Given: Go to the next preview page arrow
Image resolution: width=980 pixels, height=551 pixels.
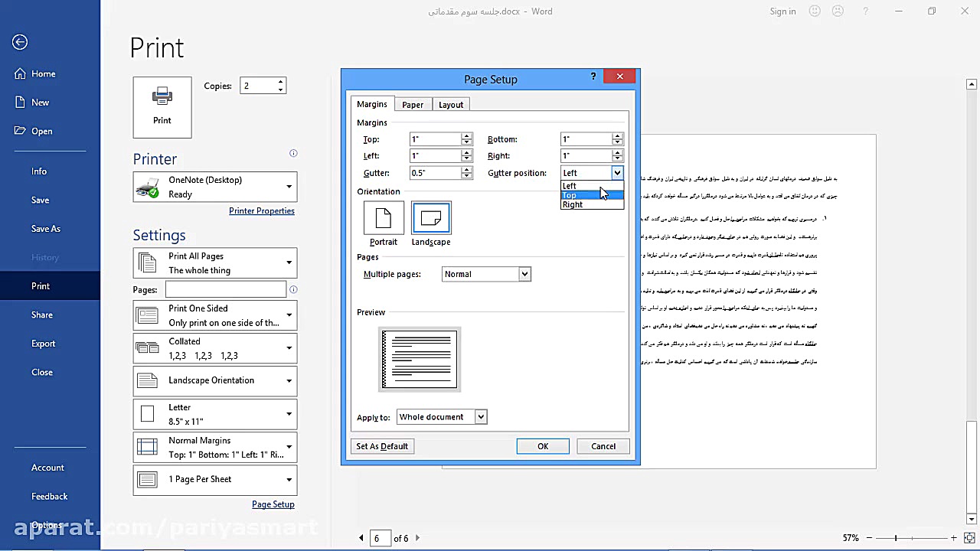Looking at the screenshot, I should (417, 538).
